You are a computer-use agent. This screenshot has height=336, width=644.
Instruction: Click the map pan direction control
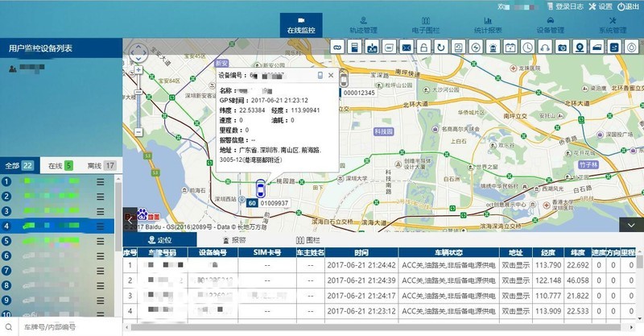[138, 53]
